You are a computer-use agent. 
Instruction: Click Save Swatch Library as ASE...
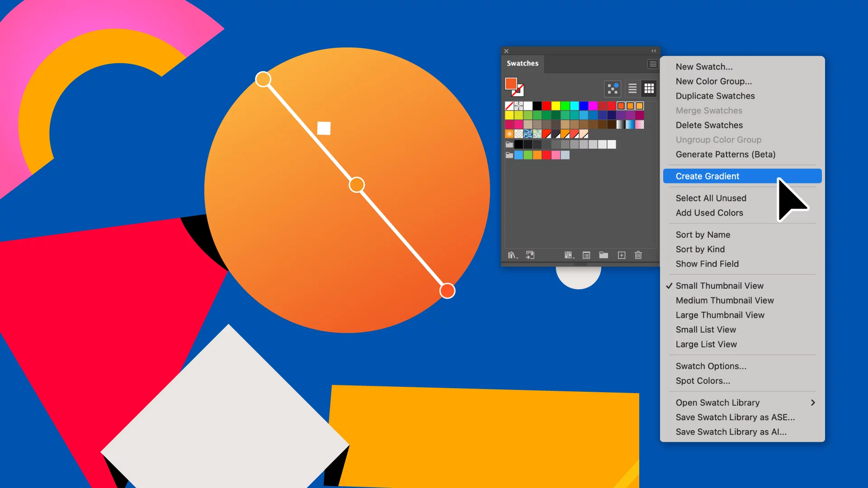(x=735, y=418)
